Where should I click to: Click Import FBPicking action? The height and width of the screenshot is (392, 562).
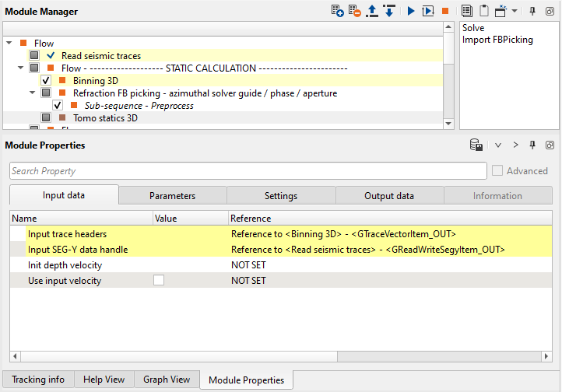point(497,40)
